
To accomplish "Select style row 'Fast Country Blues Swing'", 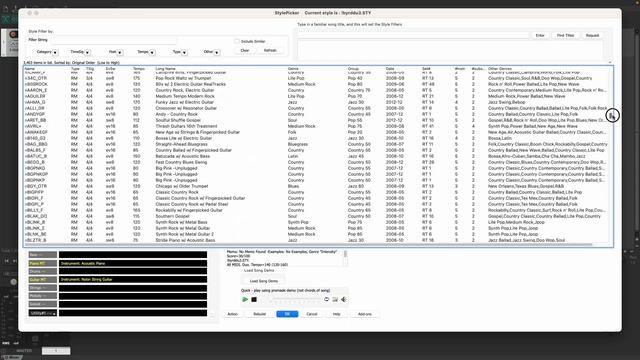I will pos(316,162).
